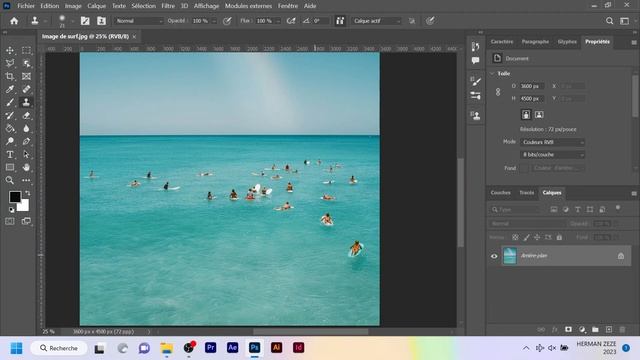Open the History panel icon
This screenshot has width=640, height=360.
click(476, 46)
